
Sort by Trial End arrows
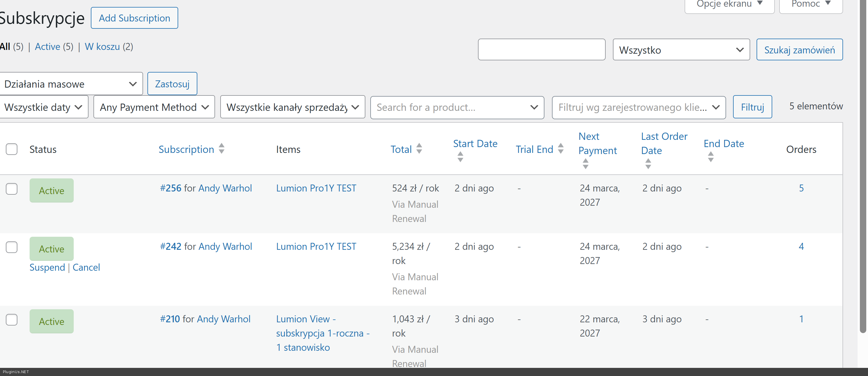tap(560, 149)
